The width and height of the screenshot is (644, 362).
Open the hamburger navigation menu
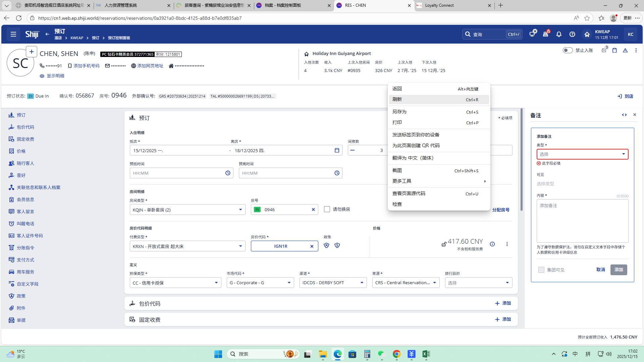click(13, 34)
